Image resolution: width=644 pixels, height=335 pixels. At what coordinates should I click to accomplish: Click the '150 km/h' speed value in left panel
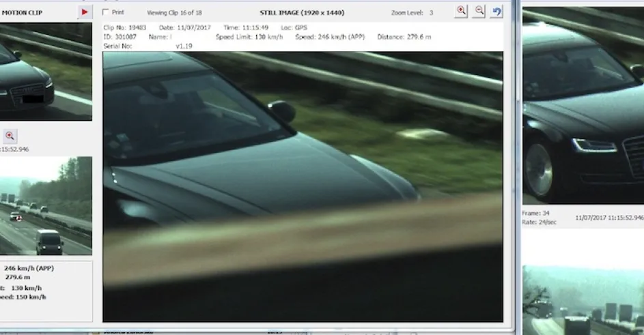(31, 297)
